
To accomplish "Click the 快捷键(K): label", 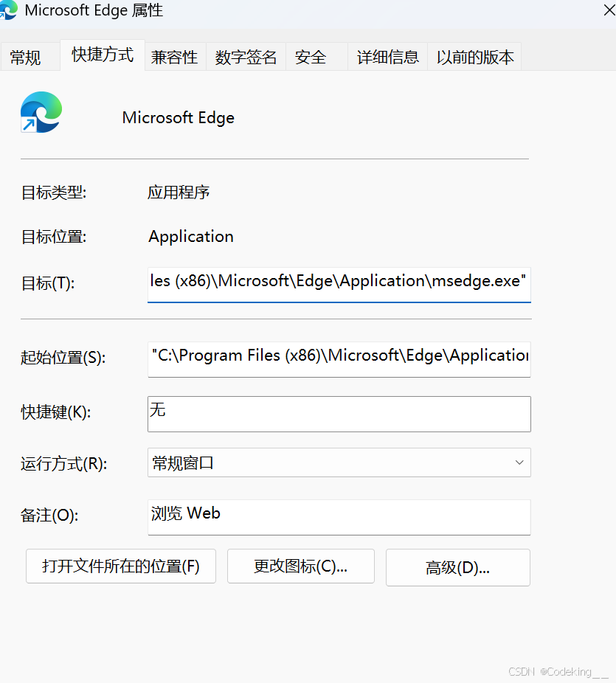I will (56, 412).
